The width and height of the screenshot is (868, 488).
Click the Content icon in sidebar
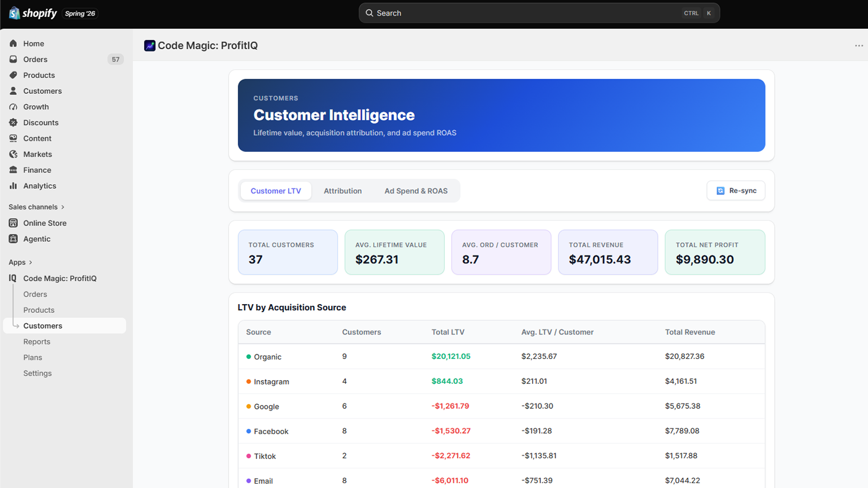(x=14, y=138)
